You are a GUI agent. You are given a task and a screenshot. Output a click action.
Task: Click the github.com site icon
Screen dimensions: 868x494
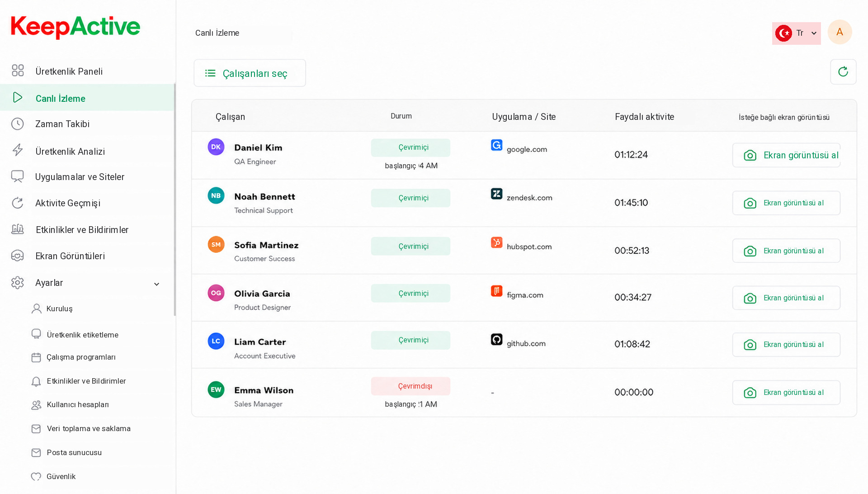[x=496, y=339]
